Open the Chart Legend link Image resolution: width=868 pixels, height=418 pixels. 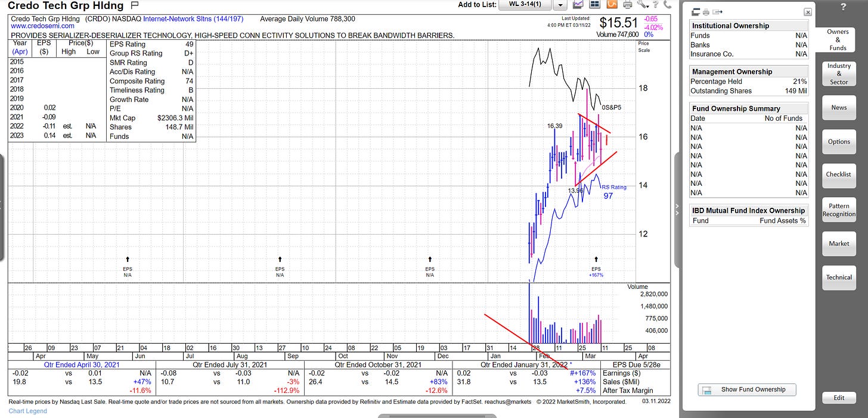pos(27,411)
